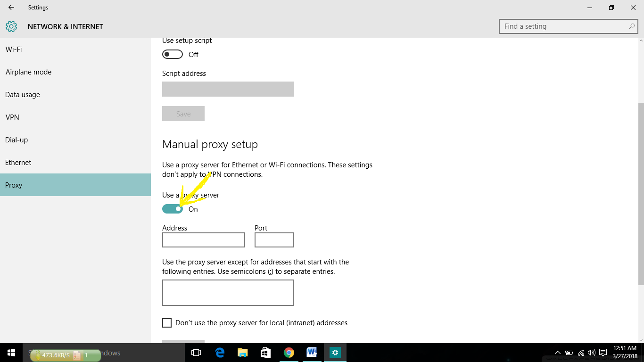Open the Microsoft Store taskbar icon
644x362 pixels.
click(266, 353)
